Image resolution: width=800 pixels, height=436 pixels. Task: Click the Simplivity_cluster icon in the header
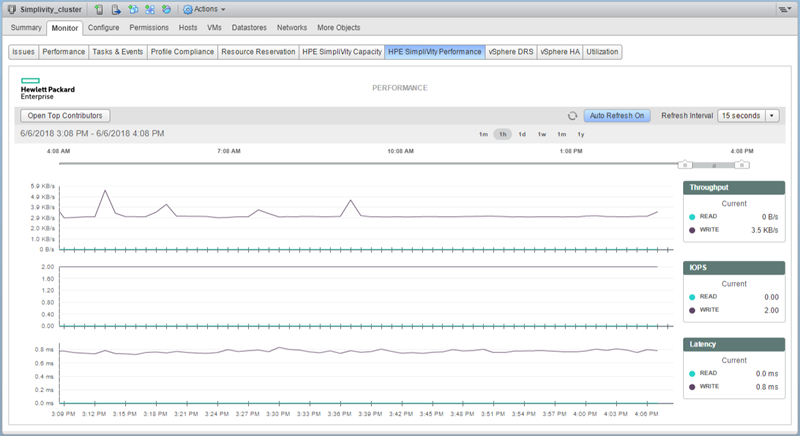pos(11,9)
